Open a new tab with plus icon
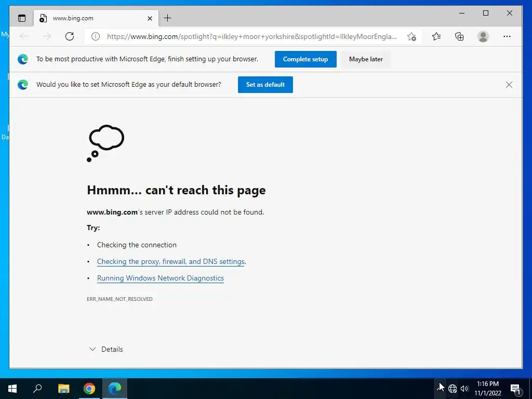This screenshot has height=399, width=532. point(168,18)
